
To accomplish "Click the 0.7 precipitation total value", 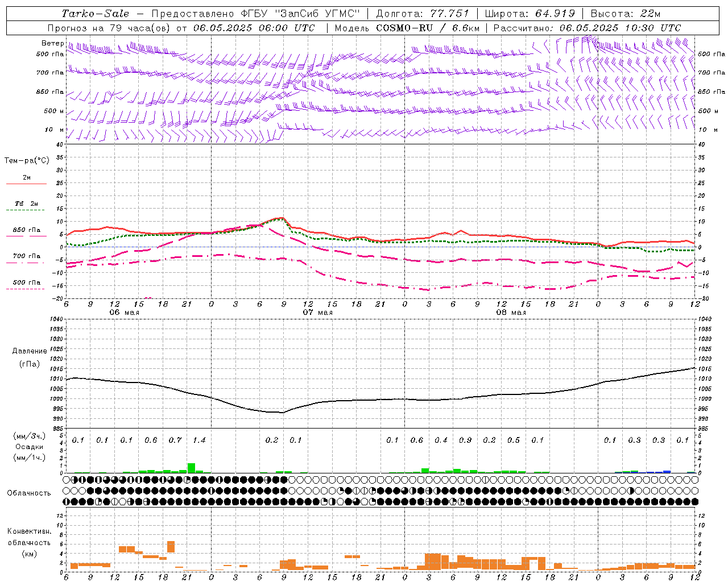I will (175, 440).
